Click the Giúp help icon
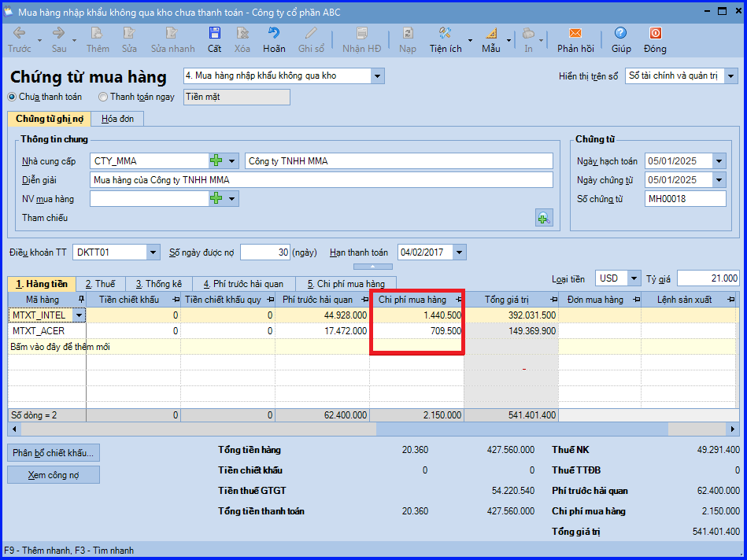This screenshot has width=747, height=560. [x=620, y=33]
